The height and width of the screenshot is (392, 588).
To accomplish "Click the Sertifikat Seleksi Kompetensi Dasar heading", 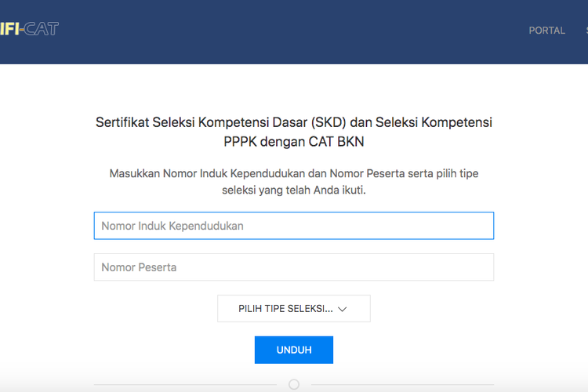I will [293, 123].
